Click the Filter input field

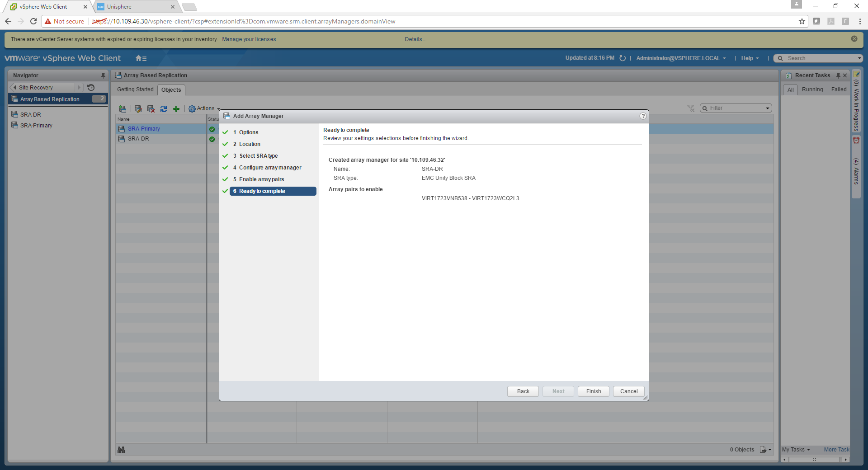pos(736,108)
